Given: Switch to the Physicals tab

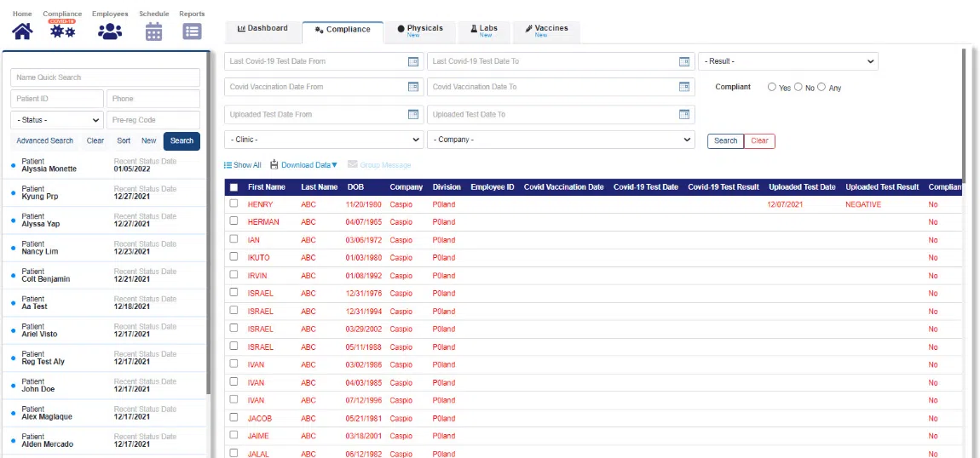Looking at the screenshot, I should point(420,31).
